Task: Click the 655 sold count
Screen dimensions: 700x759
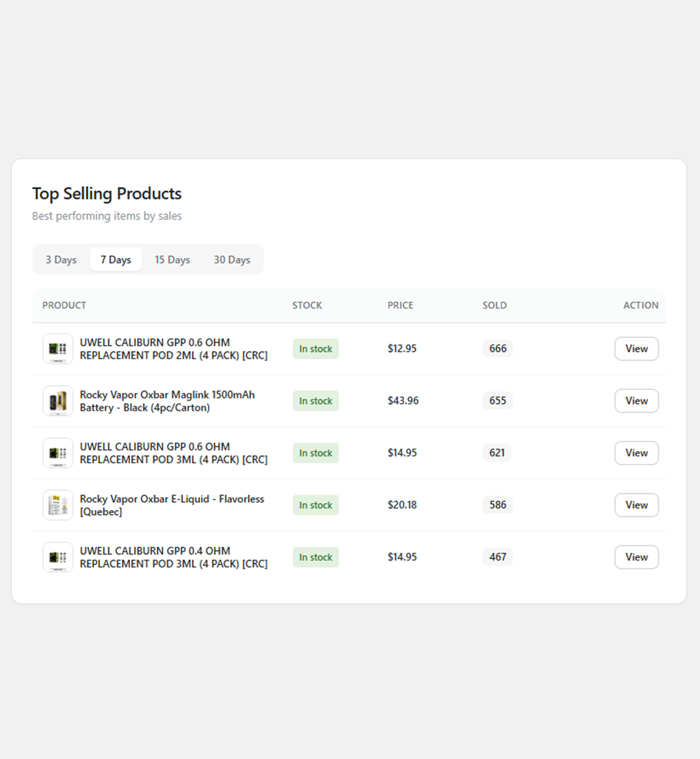Action: pyautogui.click(x=497, y=401)
